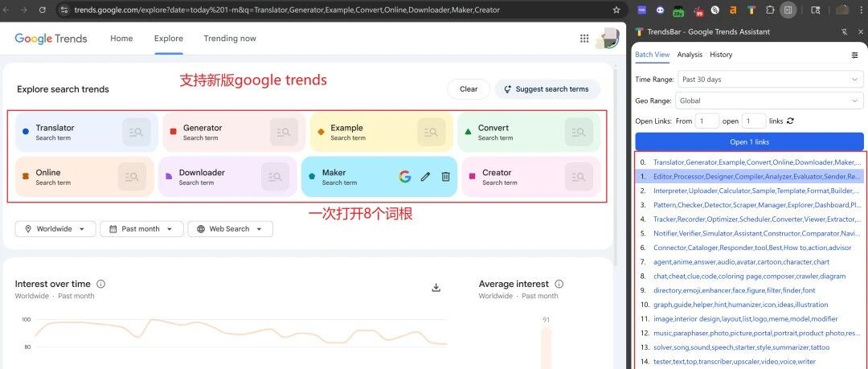
Task: Reload the Google Trends page
Action: click(x=43, y=10)
